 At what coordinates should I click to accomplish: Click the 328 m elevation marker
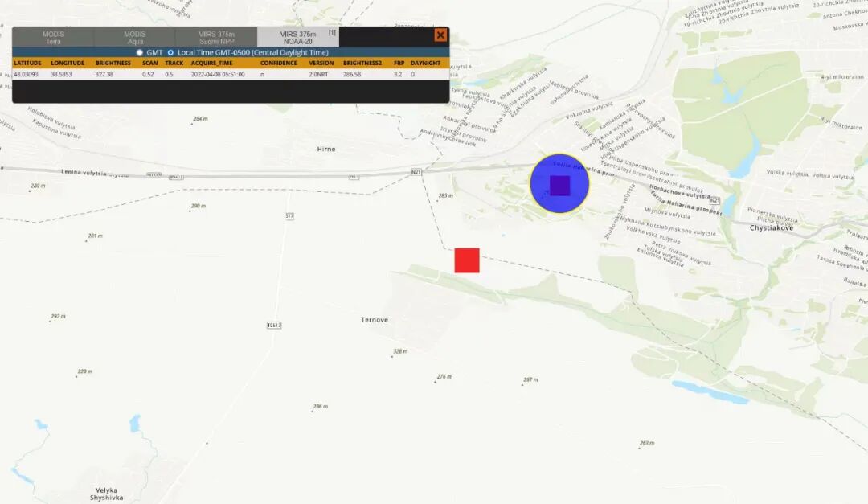point(400,352)
